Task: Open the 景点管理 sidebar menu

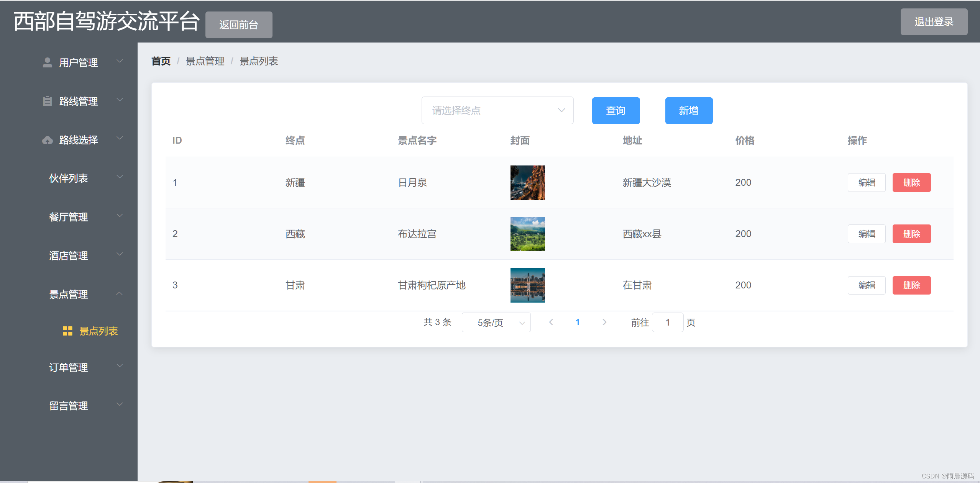Action: click(x=69, y=294)
